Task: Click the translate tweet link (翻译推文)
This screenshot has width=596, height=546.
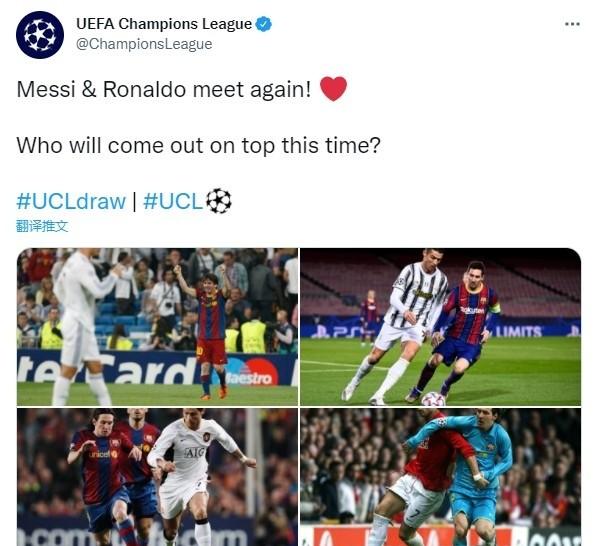Action: [x=42, y=226]
